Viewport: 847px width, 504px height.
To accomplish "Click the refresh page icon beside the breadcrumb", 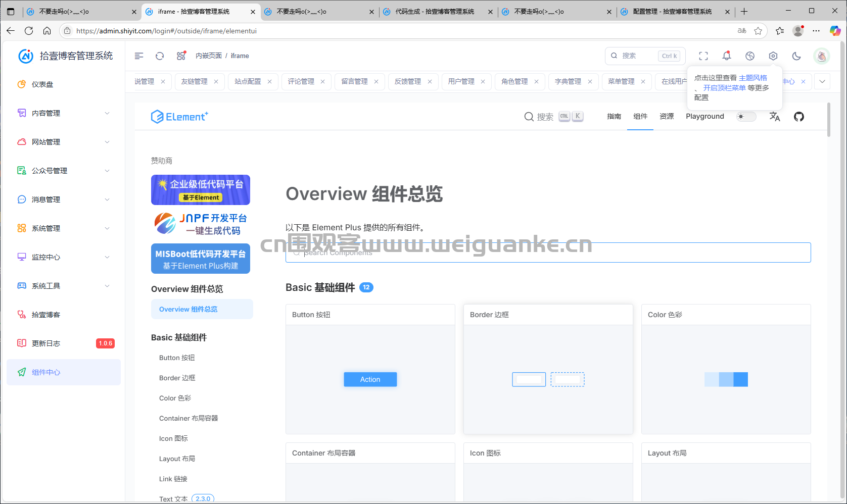I will coord(160,56).
